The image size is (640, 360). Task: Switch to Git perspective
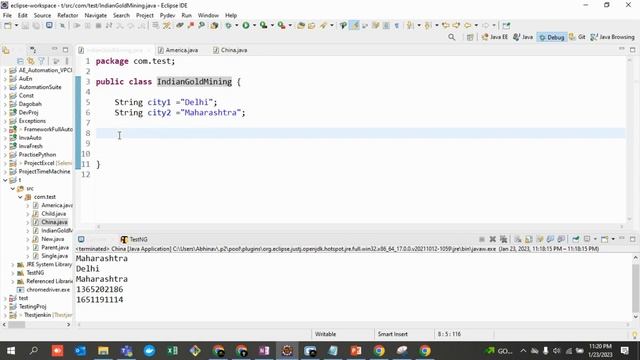point(578,37)
